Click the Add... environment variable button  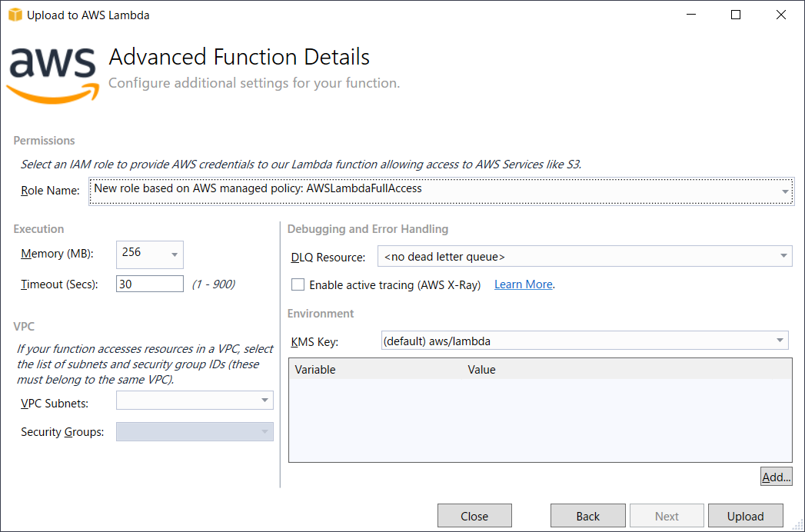[776, 477]
